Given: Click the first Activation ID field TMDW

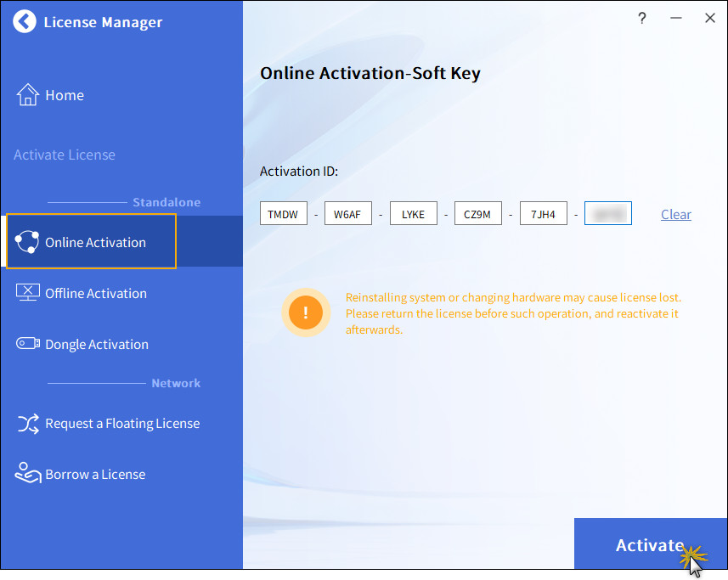Looking at the screenshot, I should click(x=283, y=214).
